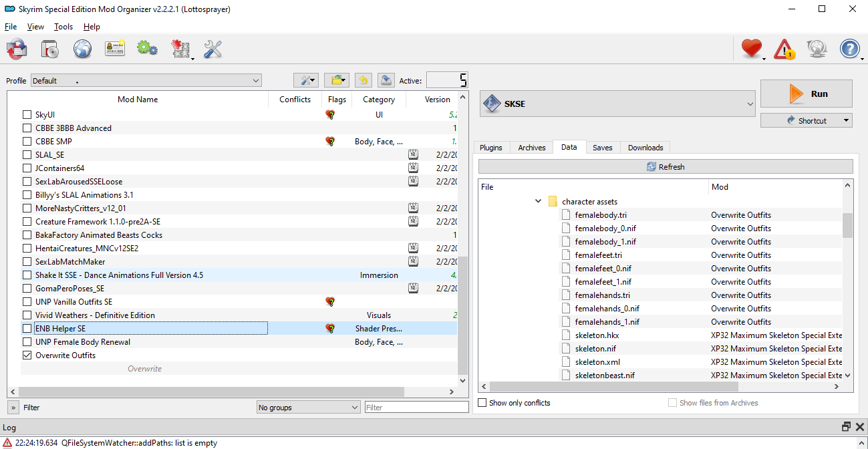Click the Run button
The image size is (868, 449).
[x=807, y=94]
